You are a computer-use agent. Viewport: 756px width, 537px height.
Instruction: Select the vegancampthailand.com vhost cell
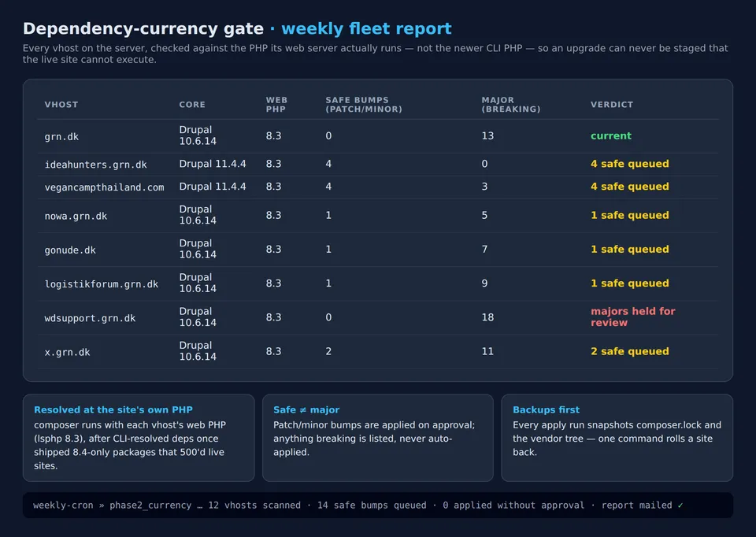click(104, 187)
